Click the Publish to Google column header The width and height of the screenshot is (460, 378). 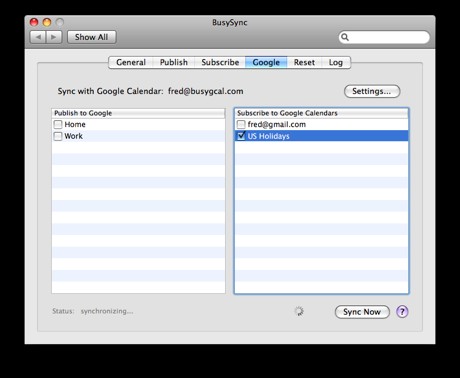tap(138, 113)
